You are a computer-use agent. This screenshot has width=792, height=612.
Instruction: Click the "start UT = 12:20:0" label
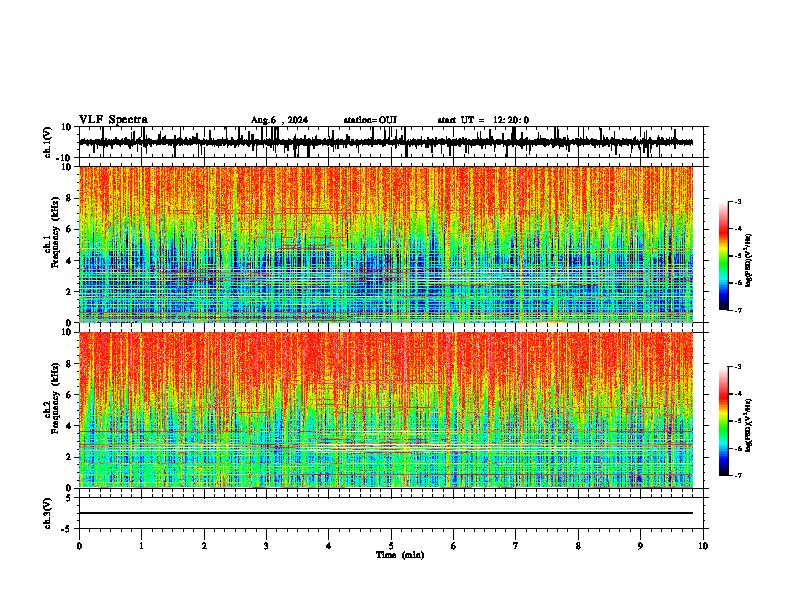pos(483,120)
